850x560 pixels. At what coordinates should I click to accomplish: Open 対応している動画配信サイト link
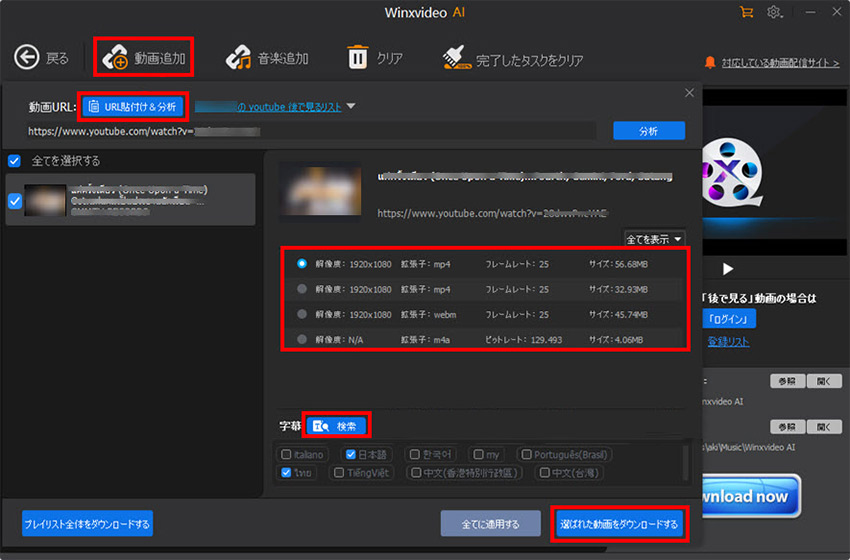781,63
